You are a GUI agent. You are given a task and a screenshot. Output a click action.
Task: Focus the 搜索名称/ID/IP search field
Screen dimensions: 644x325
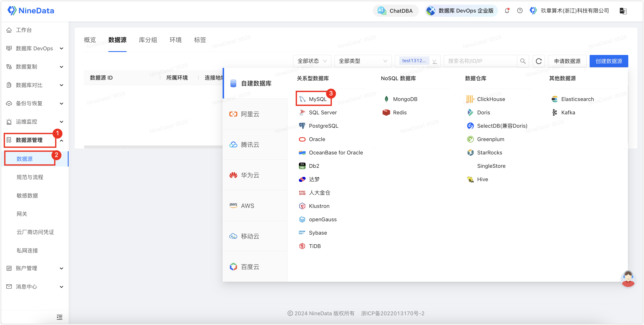pos(480,61)
